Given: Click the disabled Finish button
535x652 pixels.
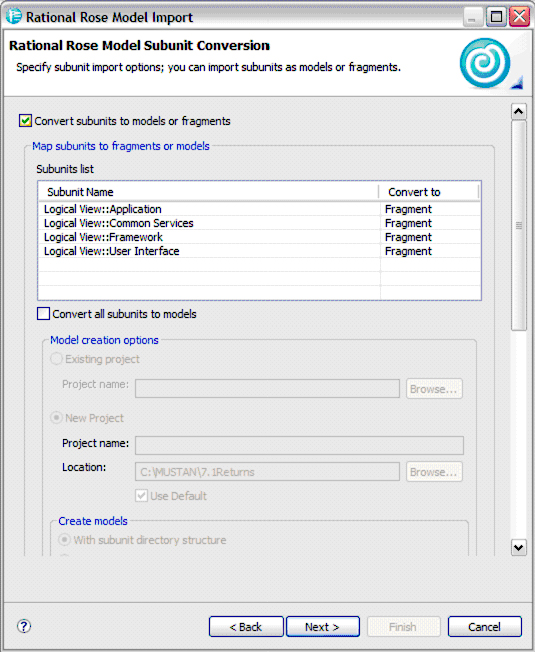Looking at the screenshot, I should tap(403, 627).
